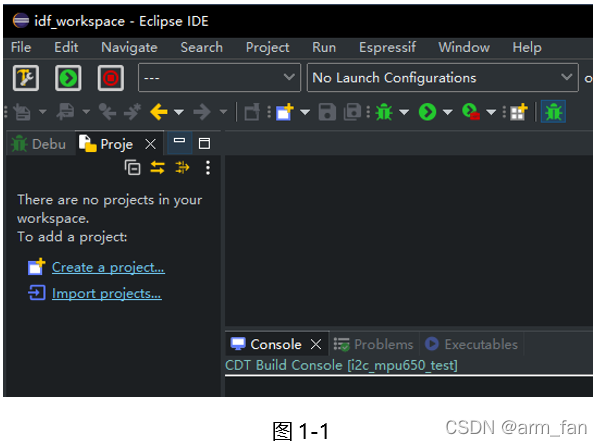
Task: Click the greyed toolbar icon before New
Action: pos(252,112)
